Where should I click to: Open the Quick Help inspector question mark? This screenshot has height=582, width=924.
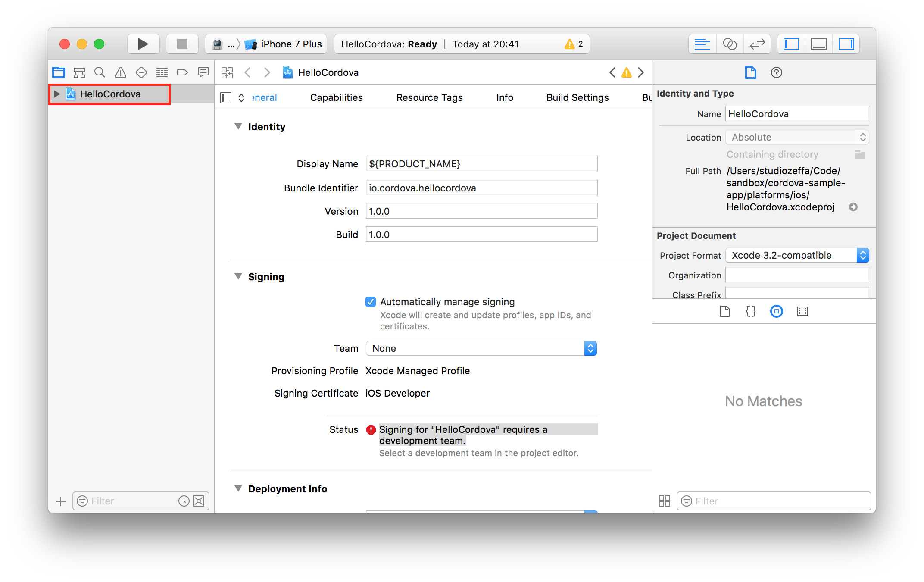(776, 72)
